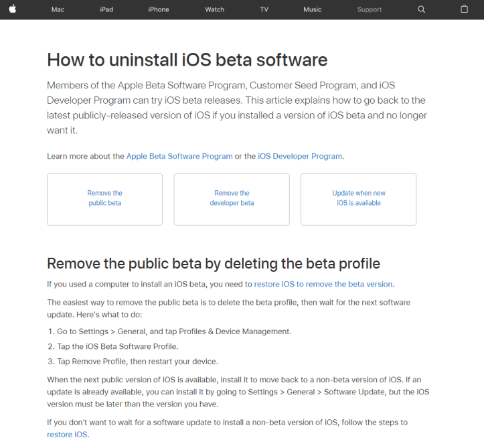This screenshot has height=448, width=484.
Task: Go to iPad in navigation bar
Action: click(106, 9)
